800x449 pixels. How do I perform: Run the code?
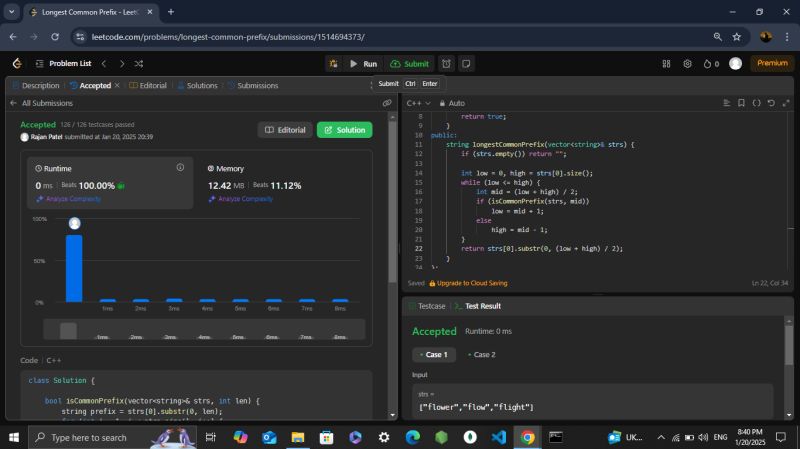point(363,64)
